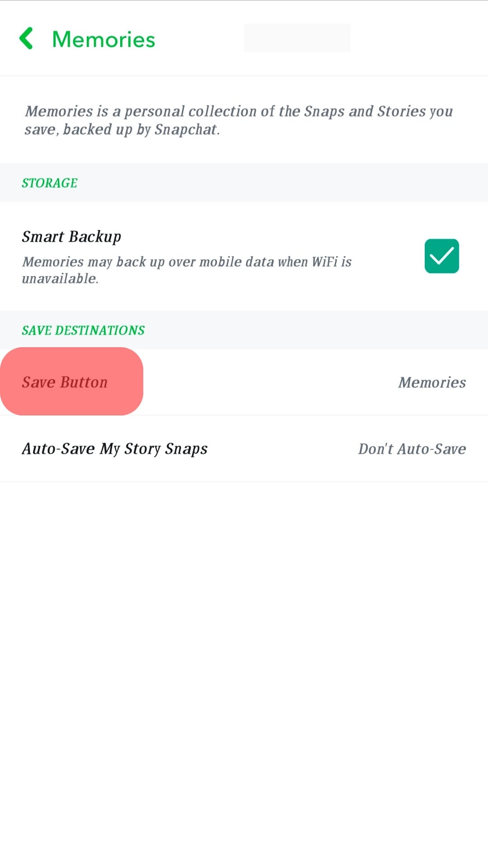The width and height of the screenshot is (488, 868).
Task: Tap the empty area below Auto-Save row
Action: point(244,656)
